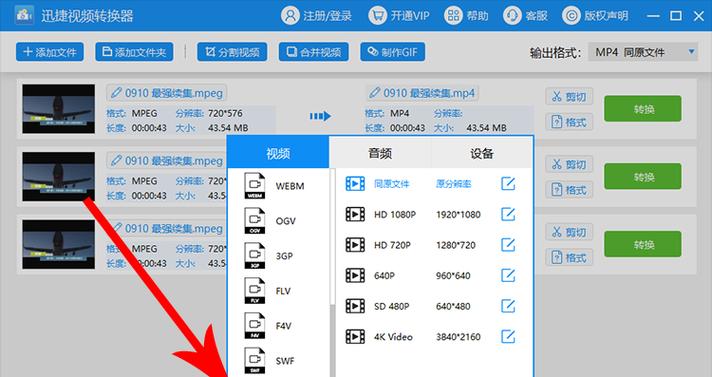Click the 注册/登录 user icon
The width and height of the screenshot is (712, 377).
click(x=290, y=15)
